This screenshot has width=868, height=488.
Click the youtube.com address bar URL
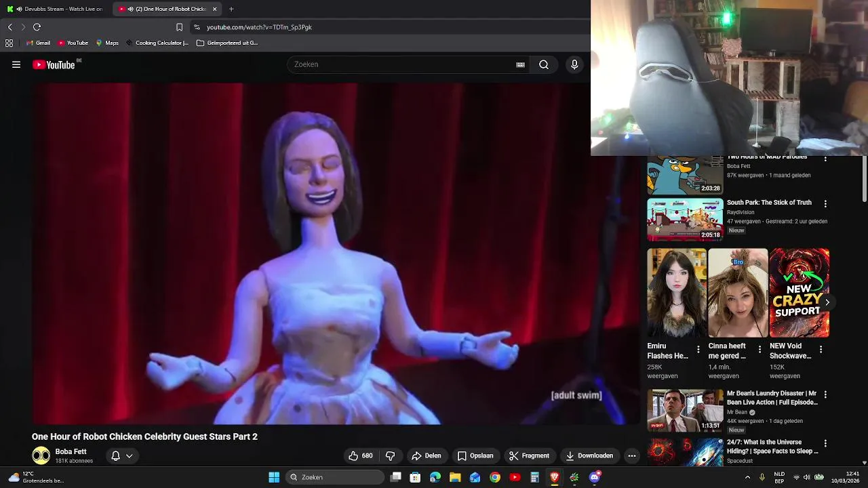point(259,27)
